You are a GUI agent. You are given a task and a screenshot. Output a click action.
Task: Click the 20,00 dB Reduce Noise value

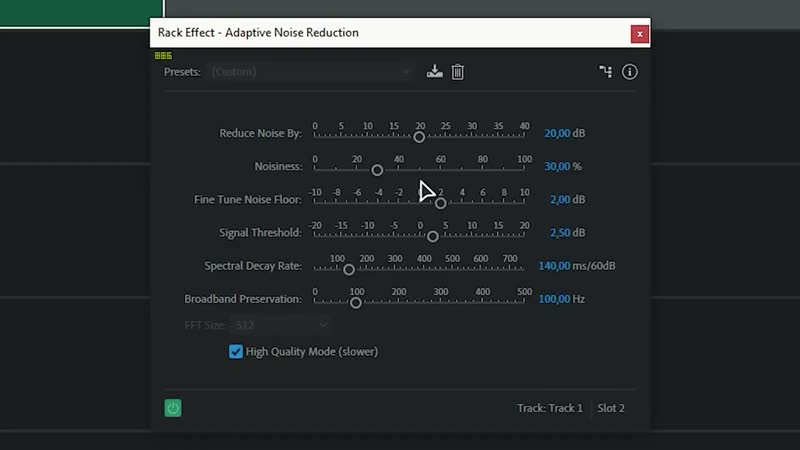pyautogui.click(x=557, y=133)
